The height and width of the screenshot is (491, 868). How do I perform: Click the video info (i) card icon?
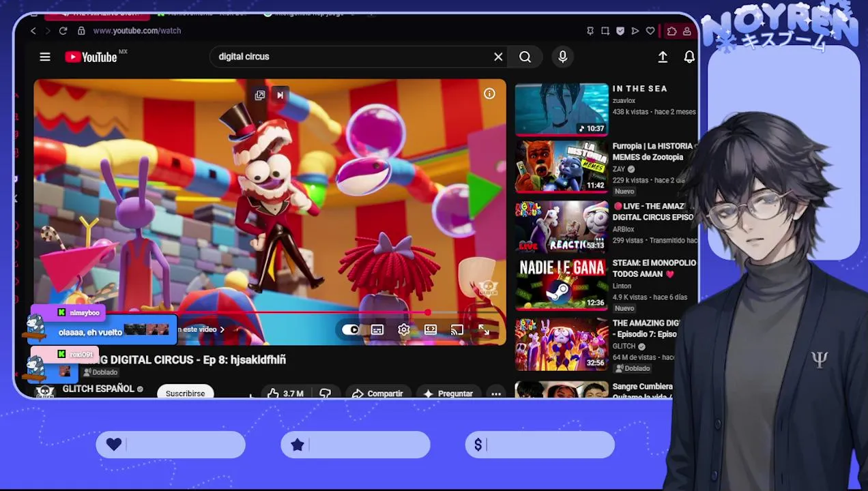(489, 94)
